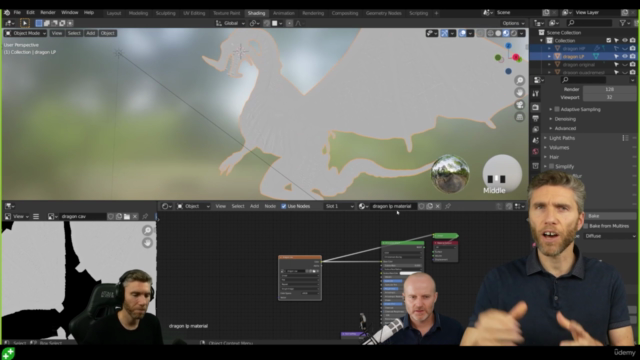Image resolution: width=640 pixels, height=360 pixels.
Task: Toggle render camera icon for dragon original
Action: pyautogui.click(x=632, y=64)
